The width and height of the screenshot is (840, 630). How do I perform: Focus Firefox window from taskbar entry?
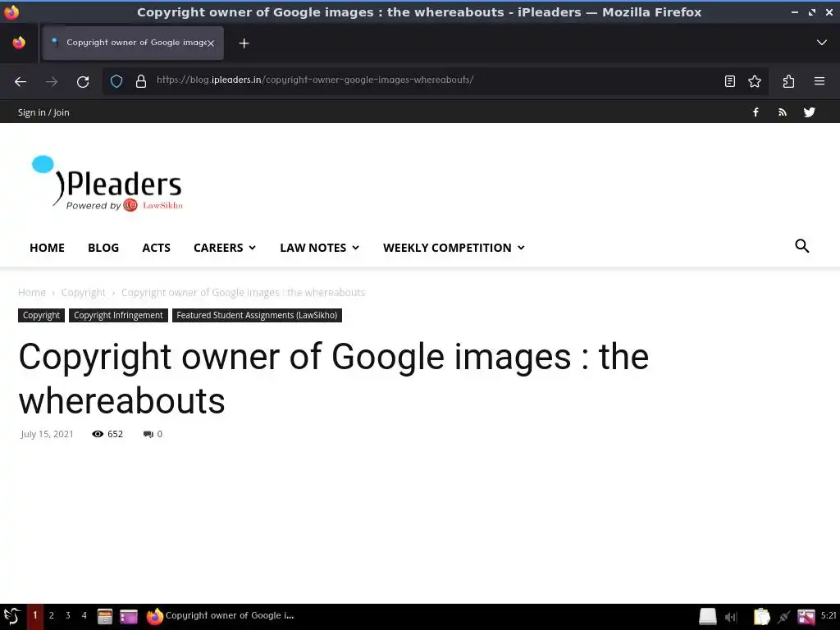coord(221,616)
